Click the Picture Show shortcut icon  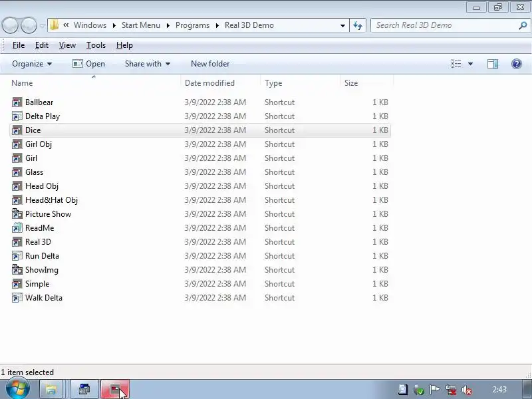pyautogui.click(x=17, y=213)
